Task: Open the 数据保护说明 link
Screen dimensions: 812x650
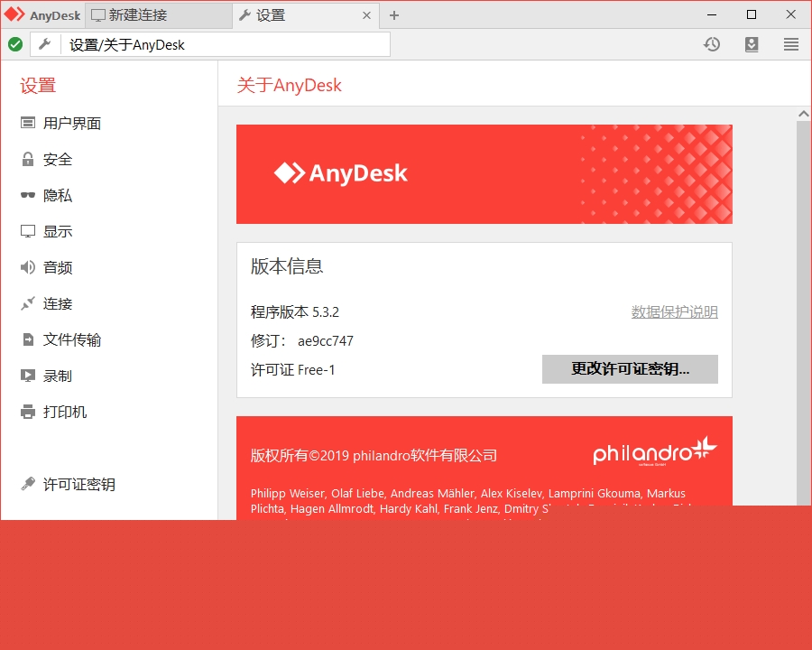Action: pyautogui.click(x=673, y=311)
